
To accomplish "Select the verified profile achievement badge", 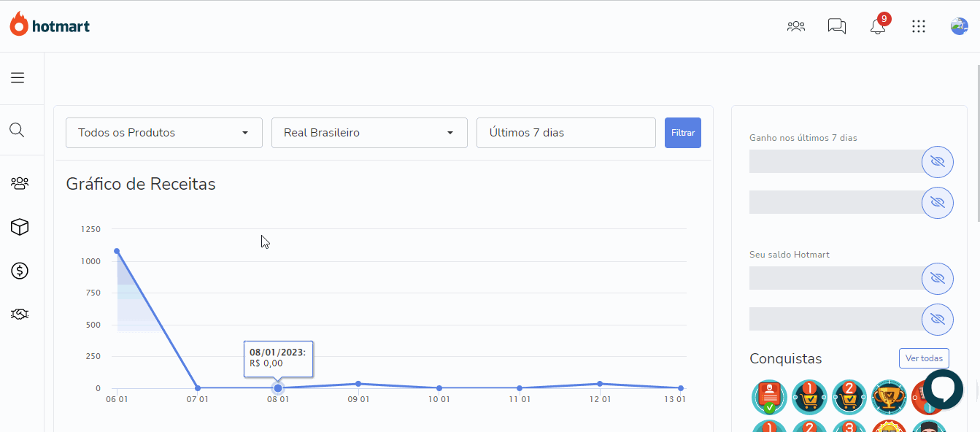I will click(769, 397).
